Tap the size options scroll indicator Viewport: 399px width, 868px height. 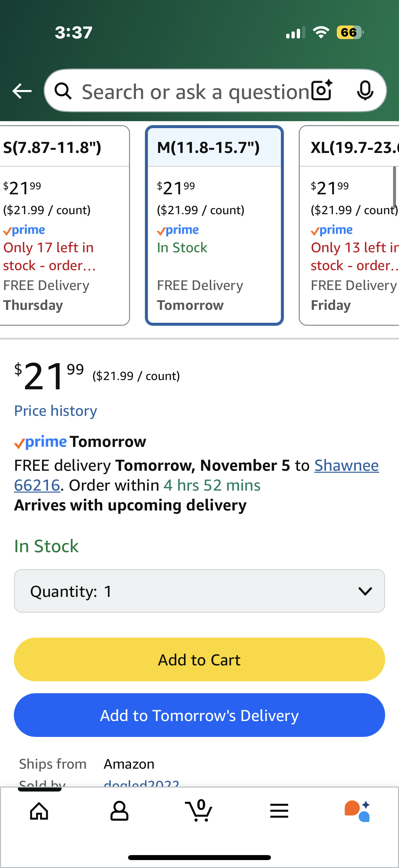tap(394, 187)
